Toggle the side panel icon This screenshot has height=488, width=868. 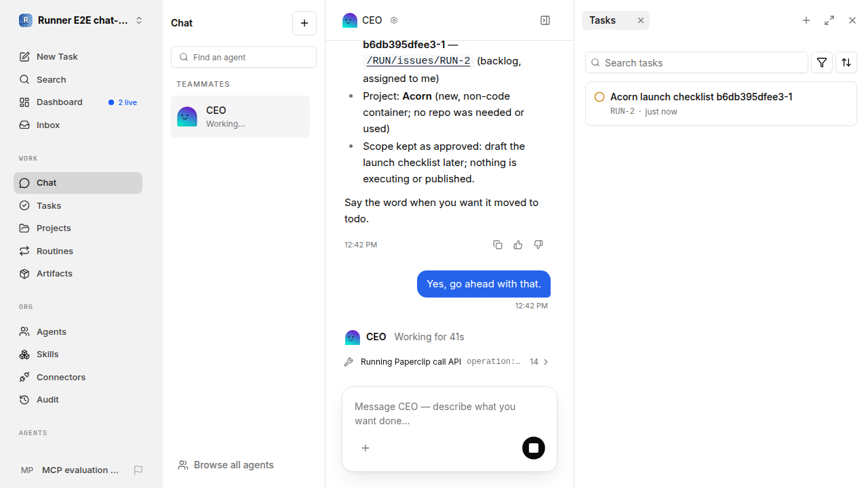pyautogui.click(x=545, y=20)
